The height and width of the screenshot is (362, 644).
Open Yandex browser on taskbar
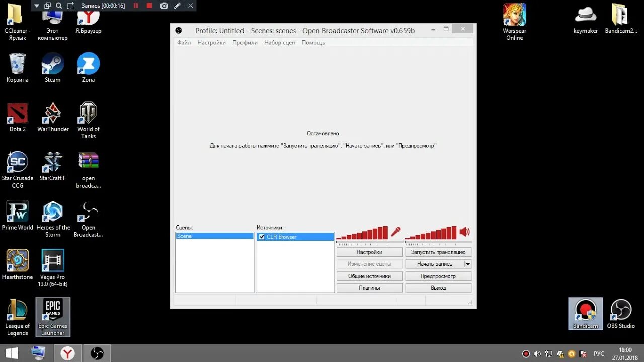(x=67, y=353)
